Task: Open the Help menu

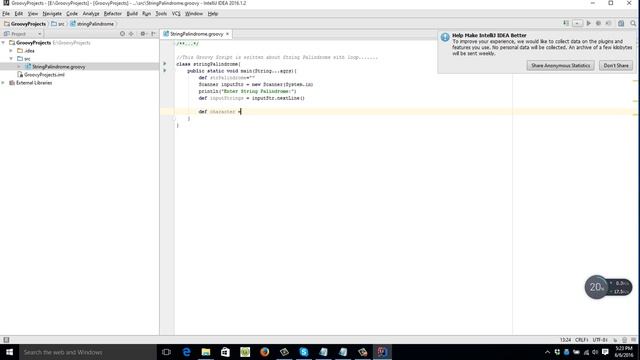Action: (x=213, y=13)
